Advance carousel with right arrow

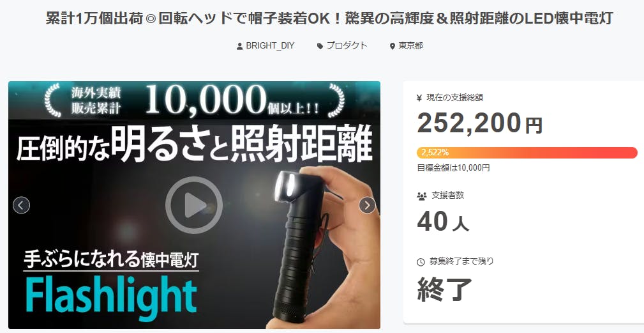point(367,205)
